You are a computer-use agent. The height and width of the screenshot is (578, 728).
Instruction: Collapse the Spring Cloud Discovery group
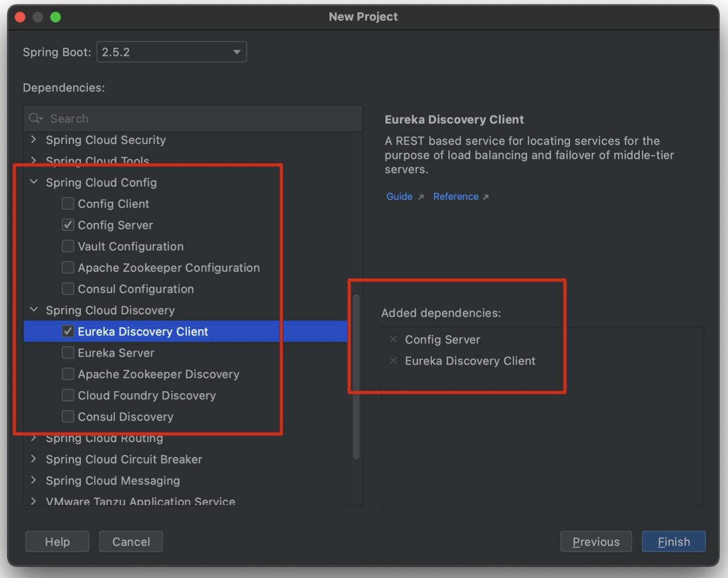pyautogui.click(x=34, y=309)
